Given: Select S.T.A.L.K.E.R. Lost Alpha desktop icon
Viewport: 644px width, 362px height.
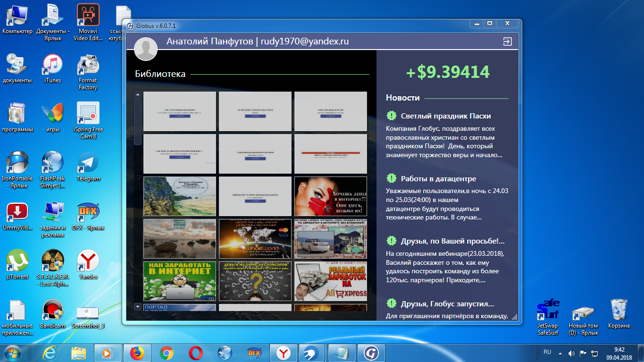Looking at the screenshot, I should pos(52,268).
